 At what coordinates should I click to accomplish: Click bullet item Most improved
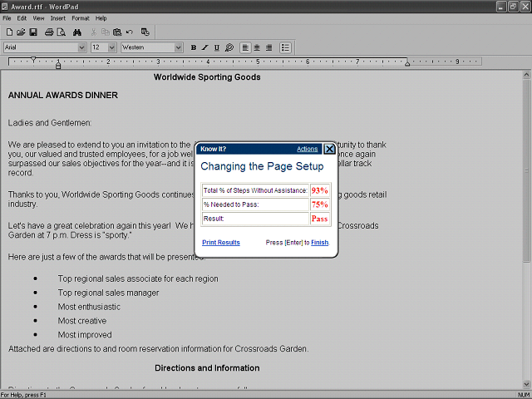click(85, 335)
